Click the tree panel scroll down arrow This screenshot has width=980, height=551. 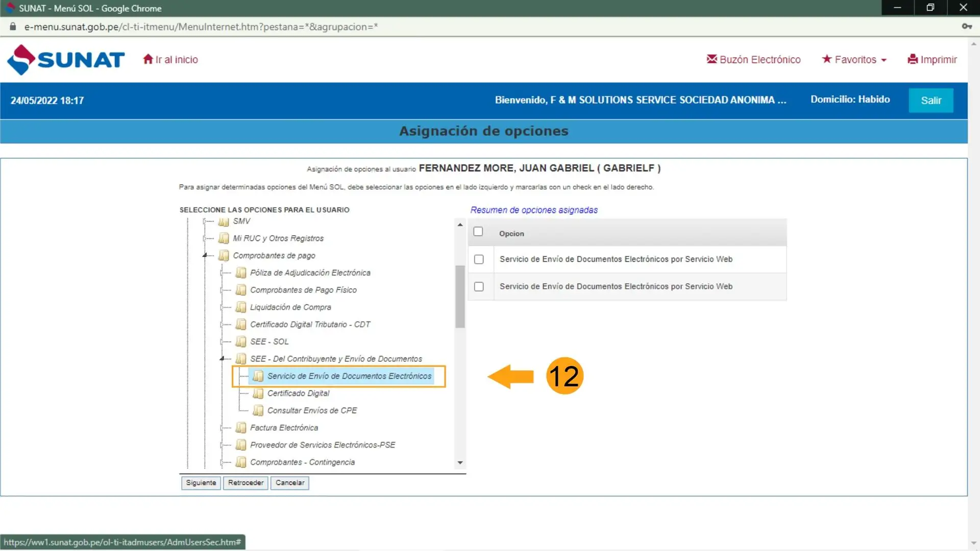pos(460,463)
